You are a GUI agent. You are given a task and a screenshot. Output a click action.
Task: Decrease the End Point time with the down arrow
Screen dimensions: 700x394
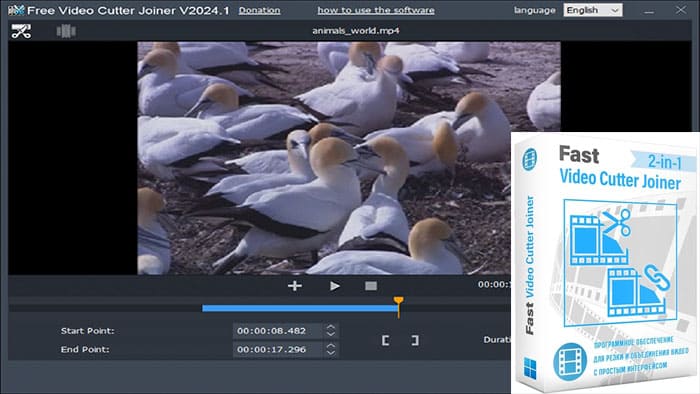coord(330,353)
